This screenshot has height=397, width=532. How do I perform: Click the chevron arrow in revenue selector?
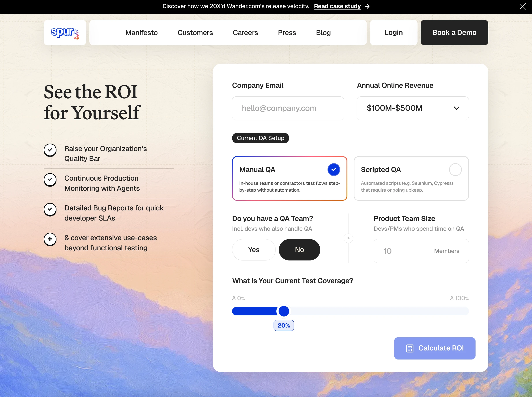[456, 108]
